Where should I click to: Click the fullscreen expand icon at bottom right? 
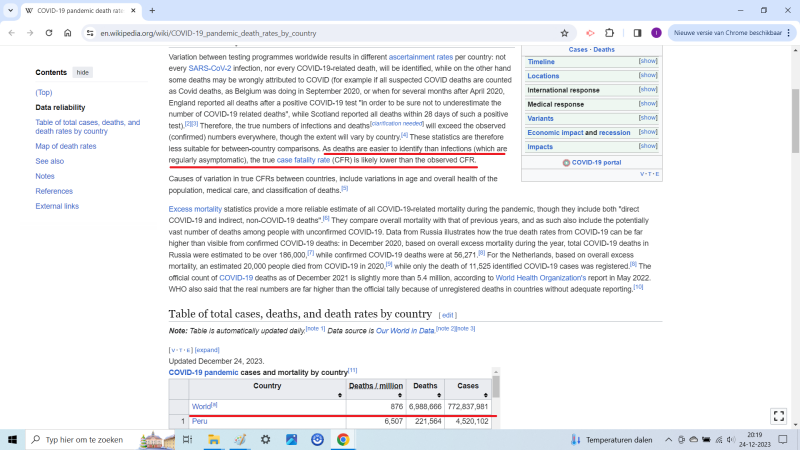tap(779, 416)
